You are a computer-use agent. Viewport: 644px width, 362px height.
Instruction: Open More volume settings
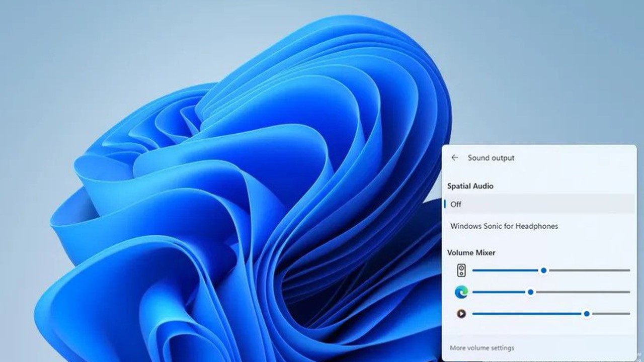(x=482, y=348)
